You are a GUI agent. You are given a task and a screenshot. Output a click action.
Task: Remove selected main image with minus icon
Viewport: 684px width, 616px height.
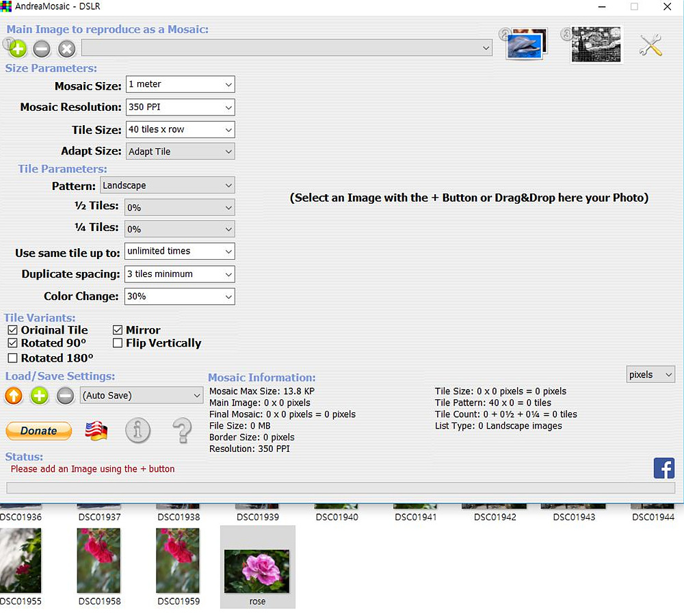pos(42,49)
